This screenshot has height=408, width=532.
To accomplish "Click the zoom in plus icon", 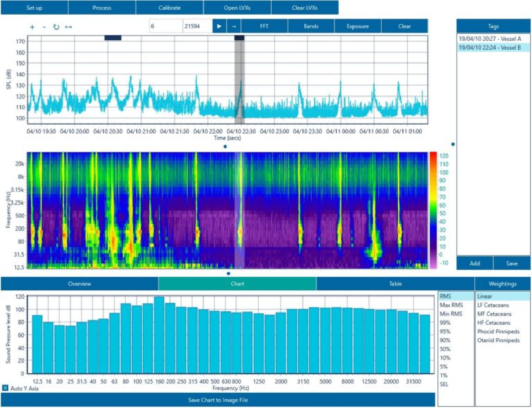I will [x=32, y=27].
